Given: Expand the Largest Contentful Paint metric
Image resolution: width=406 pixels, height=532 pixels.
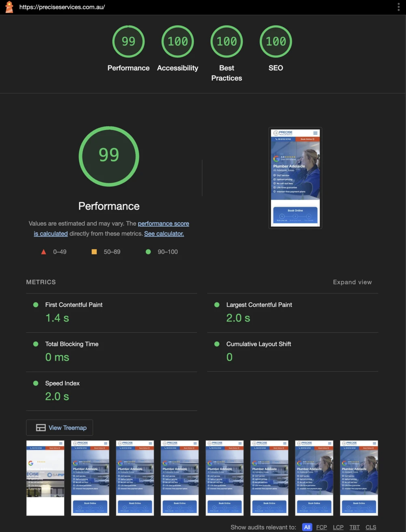Looking at the screenshot, I should pyautogui.click(x=259, y=305).
